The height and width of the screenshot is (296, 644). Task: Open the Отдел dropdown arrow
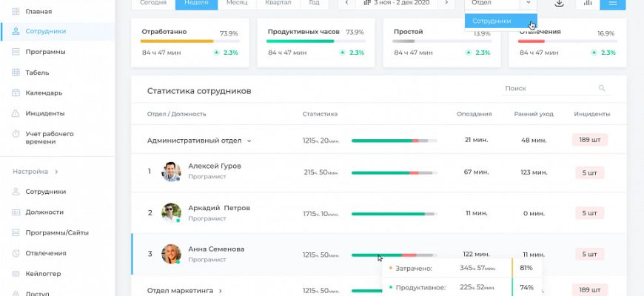click(528, 4)
